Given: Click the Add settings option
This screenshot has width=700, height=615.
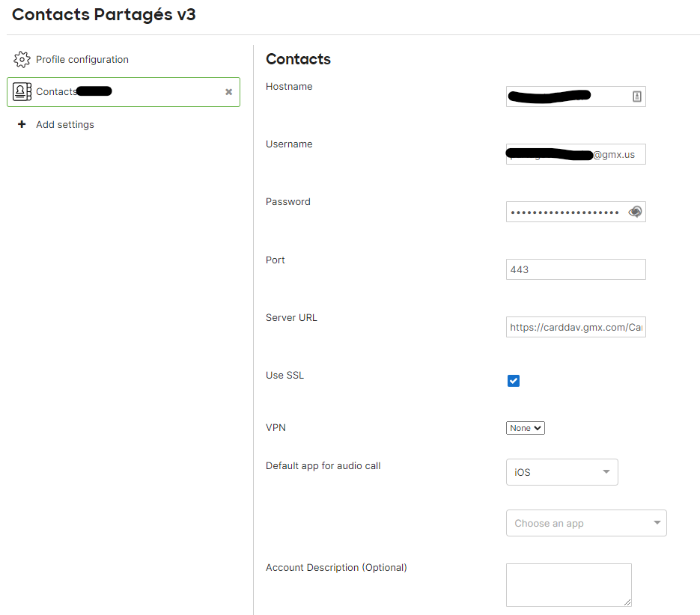Looking at the screenshot, I should pyautogui.click(x=64, y=124).
